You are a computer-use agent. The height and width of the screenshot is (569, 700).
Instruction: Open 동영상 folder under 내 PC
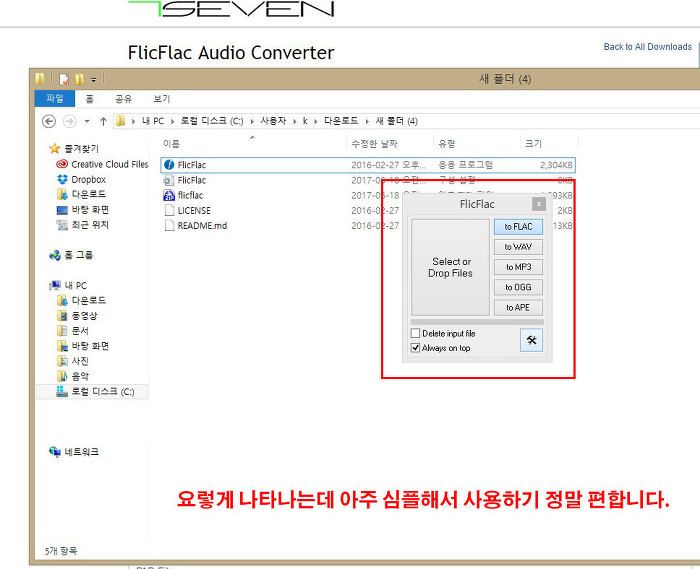pyautogui.click(x=77, y=316)
